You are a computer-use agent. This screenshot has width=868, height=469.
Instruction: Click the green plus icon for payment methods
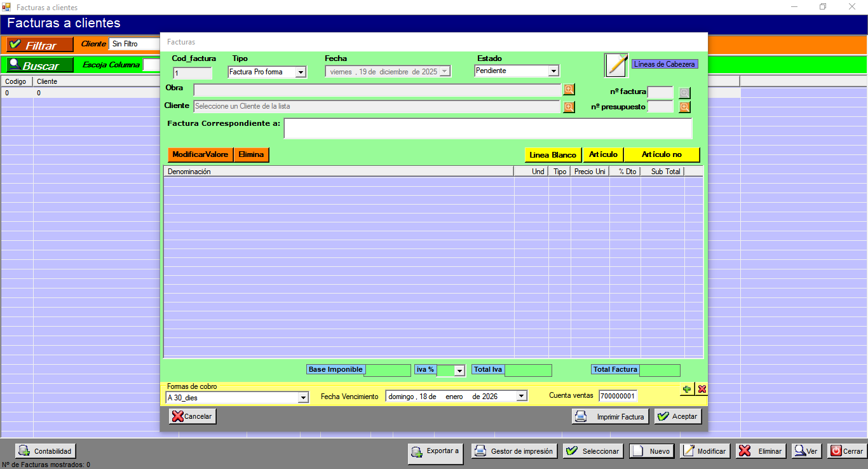pos(687,389)
